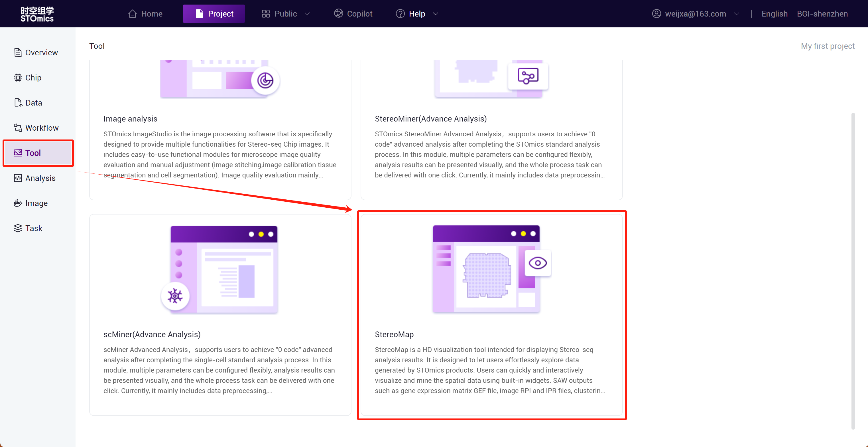868x447 pixels.
Task: Click the Tool page heading
Action: [97, 46]
